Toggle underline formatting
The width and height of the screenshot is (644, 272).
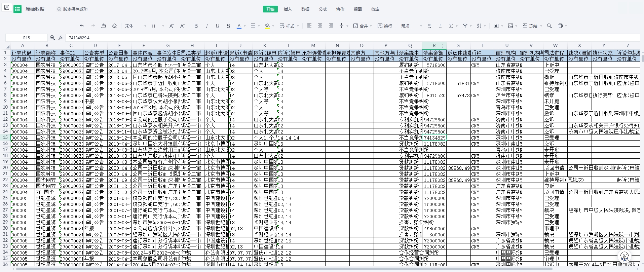tap(218, 26)
